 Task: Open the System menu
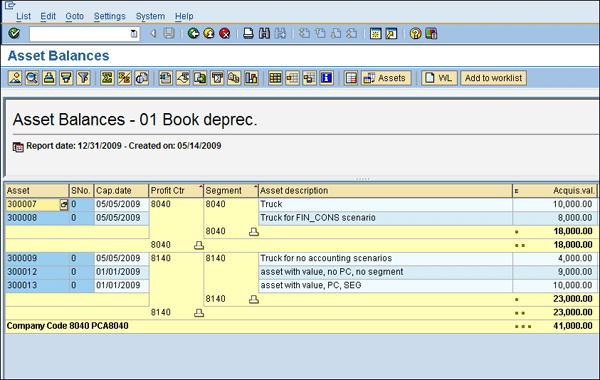(x=150, y=16)
